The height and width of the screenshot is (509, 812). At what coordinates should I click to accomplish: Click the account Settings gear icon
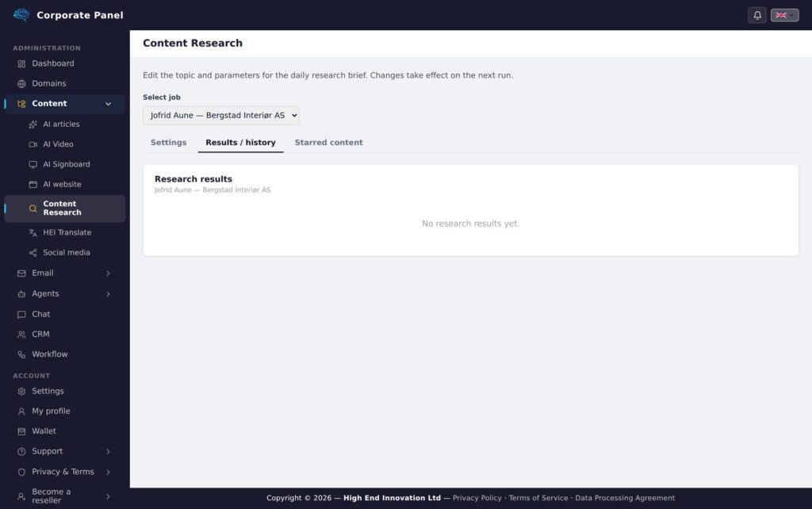[x=21, y=392]
